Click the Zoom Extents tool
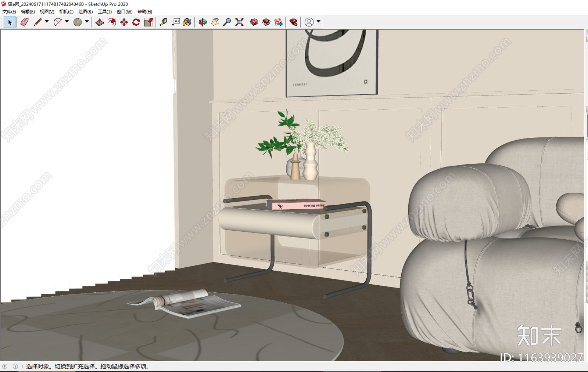The height and width of the screenshot is (372, 588). click(x=239, y=22)
